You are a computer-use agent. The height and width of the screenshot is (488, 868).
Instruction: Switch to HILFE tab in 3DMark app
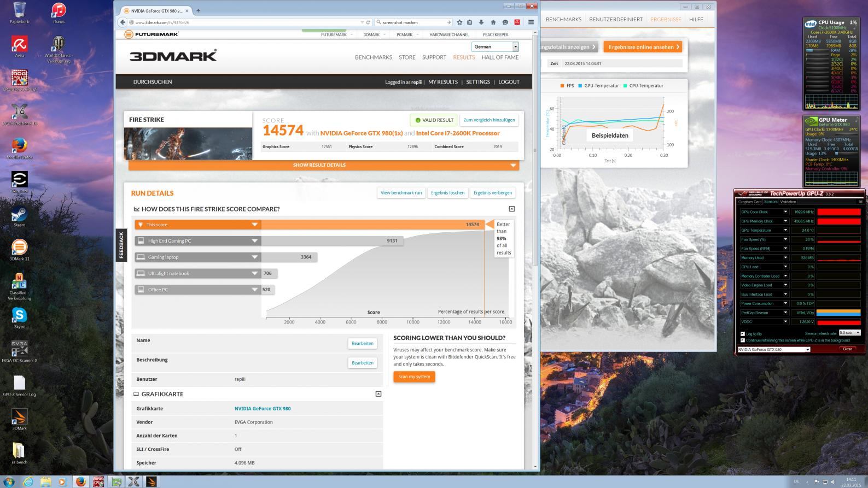click(696, 19)
